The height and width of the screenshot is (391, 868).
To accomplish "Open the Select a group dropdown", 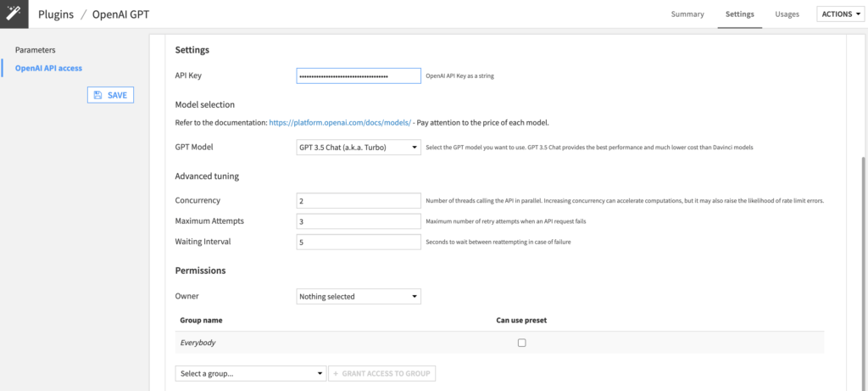I will [250, 373].
